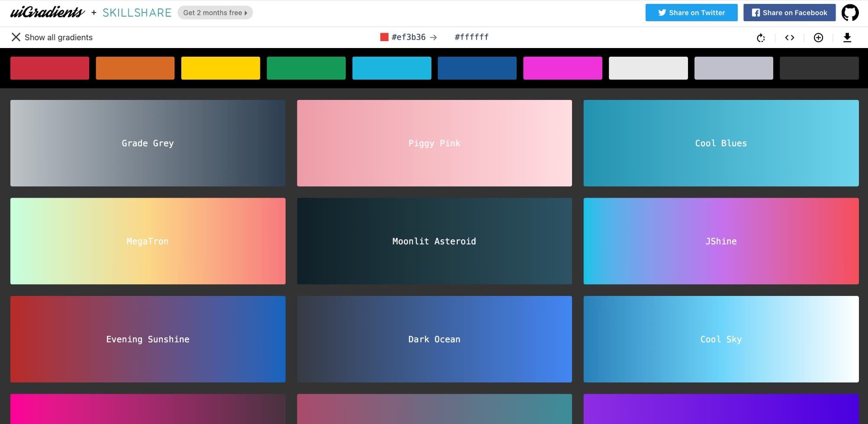Open the Cool Blues gradient

point(721,143)
